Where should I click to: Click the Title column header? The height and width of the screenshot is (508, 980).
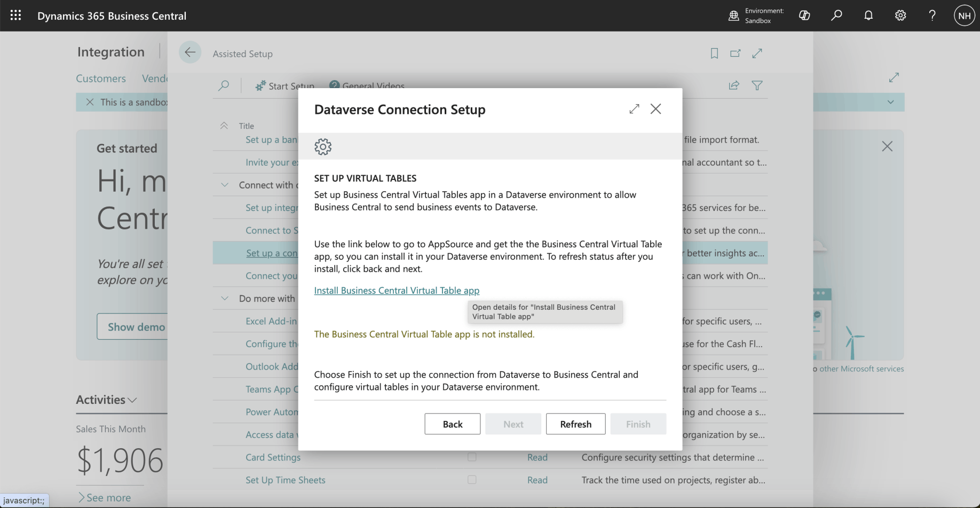(x=246, y=126)
